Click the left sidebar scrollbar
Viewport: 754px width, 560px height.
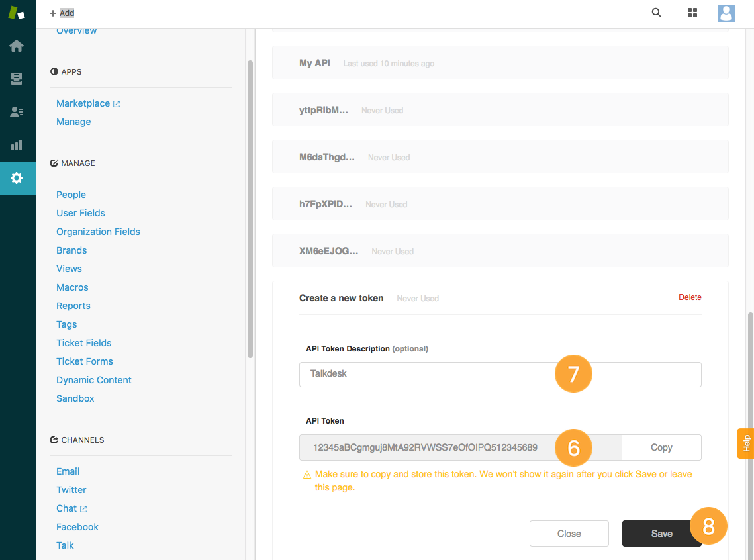[250, 209]
